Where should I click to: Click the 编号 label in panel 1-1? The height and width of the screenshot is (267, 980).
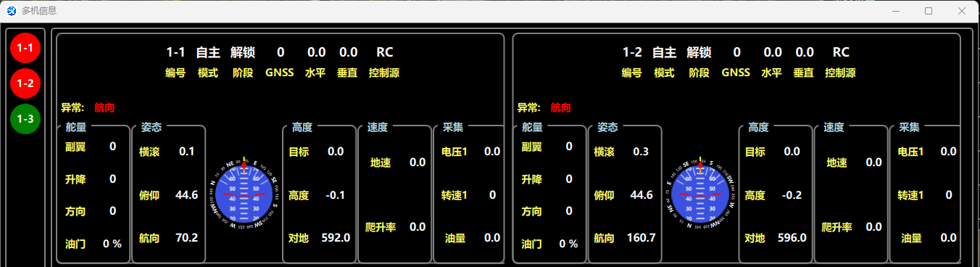coord(175,73)
